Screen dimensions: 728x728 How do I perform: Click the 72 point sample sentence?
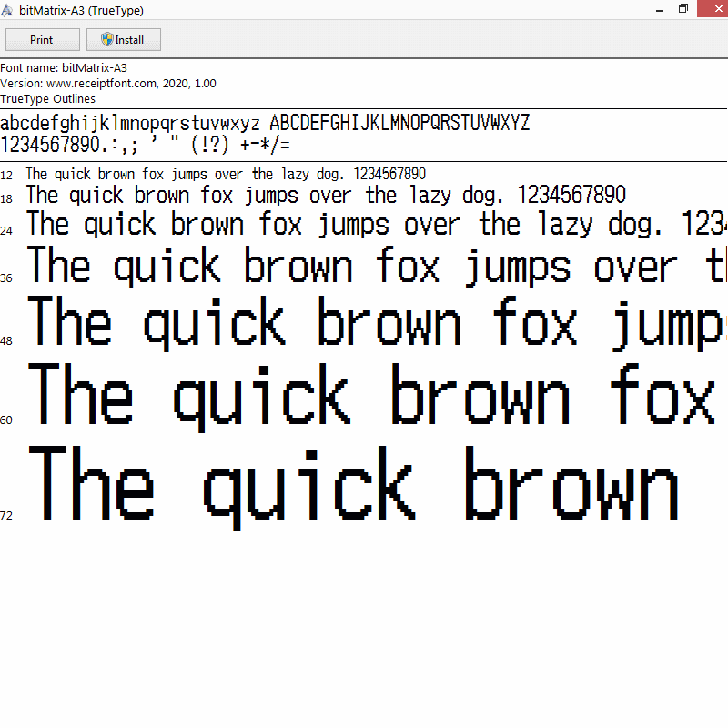tap(354, 488)
